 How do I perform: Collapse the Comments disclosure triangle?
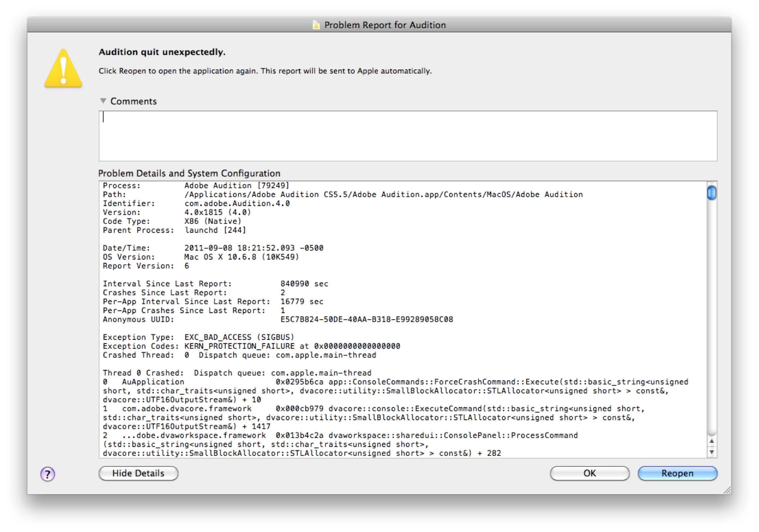pyautogui.click(x=103, y=101)
